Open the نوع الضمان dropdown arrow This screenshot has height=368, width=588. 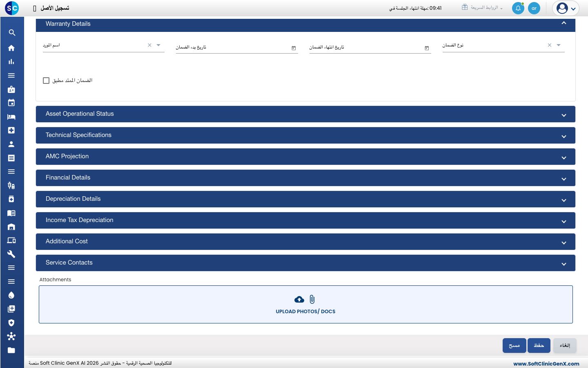tap(559, 45)
